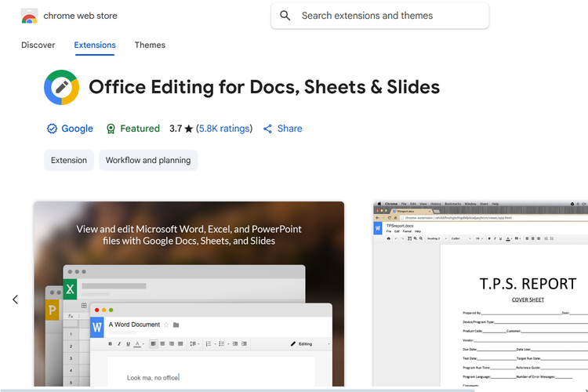The image size is (588, 392).
Task: Click the folder icon beside A Word Document
Action: coord(176,325)
